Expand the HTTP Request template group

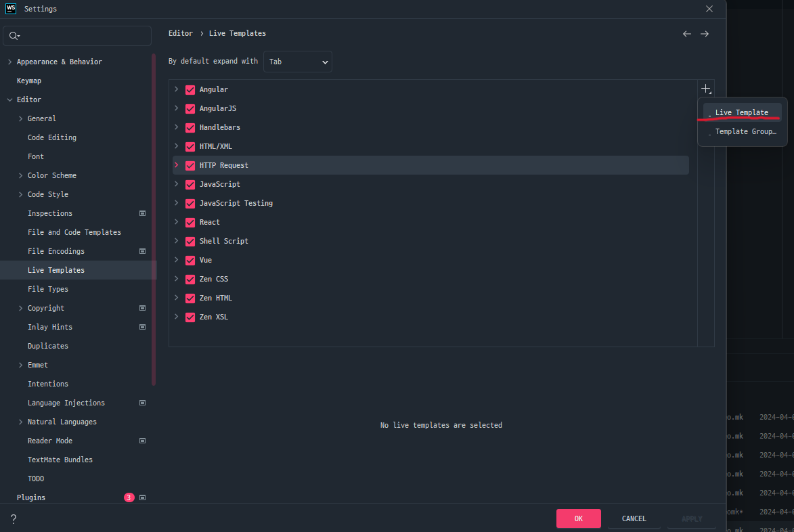click(176, 165)
